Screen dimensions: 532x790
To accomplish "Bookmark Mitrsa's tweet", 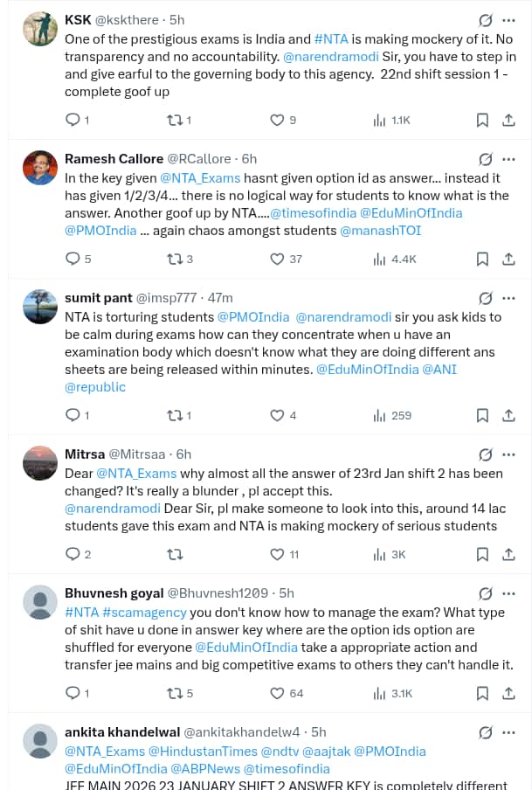I will click(482, 554).
